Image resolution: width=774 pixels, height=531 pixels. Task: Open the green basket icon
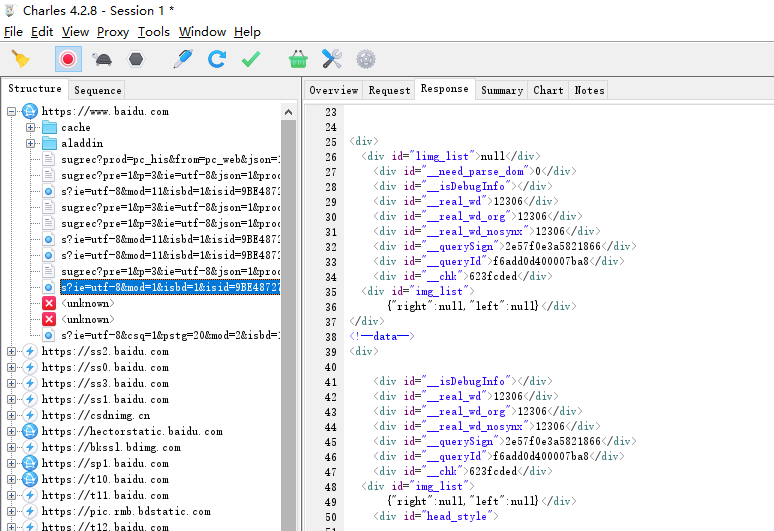tap(298, 59)
